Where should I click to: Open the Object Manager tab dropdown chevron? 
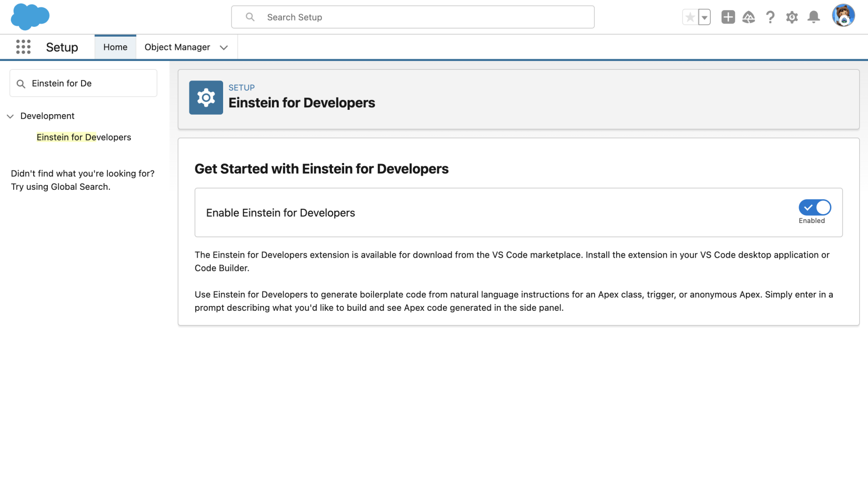tap(224, 47)
